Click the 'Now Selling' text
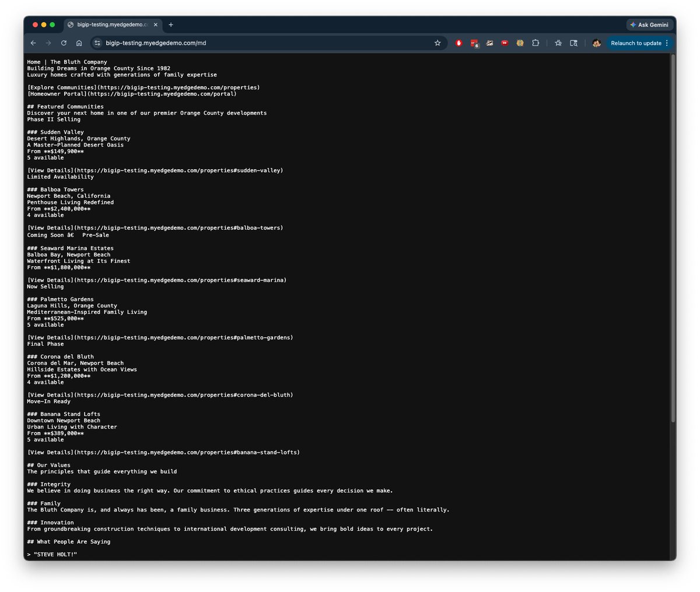 tap(45, 286)
